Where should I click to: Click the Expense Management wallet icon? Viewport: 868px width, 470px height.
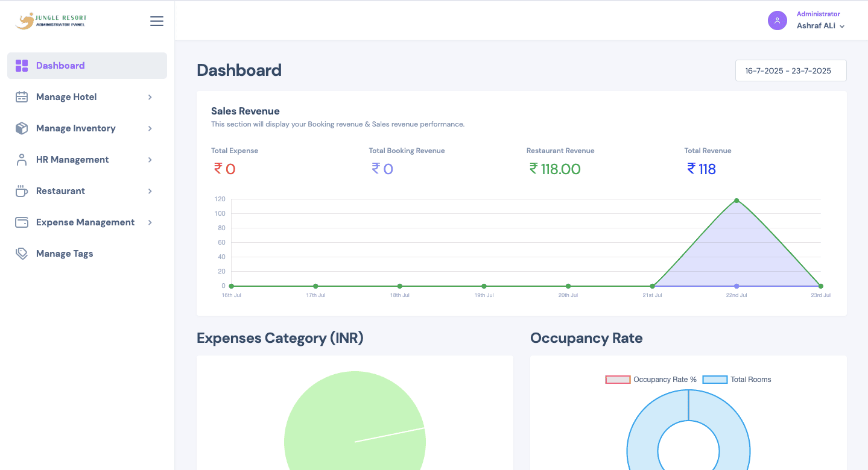(x=22, y=222)
